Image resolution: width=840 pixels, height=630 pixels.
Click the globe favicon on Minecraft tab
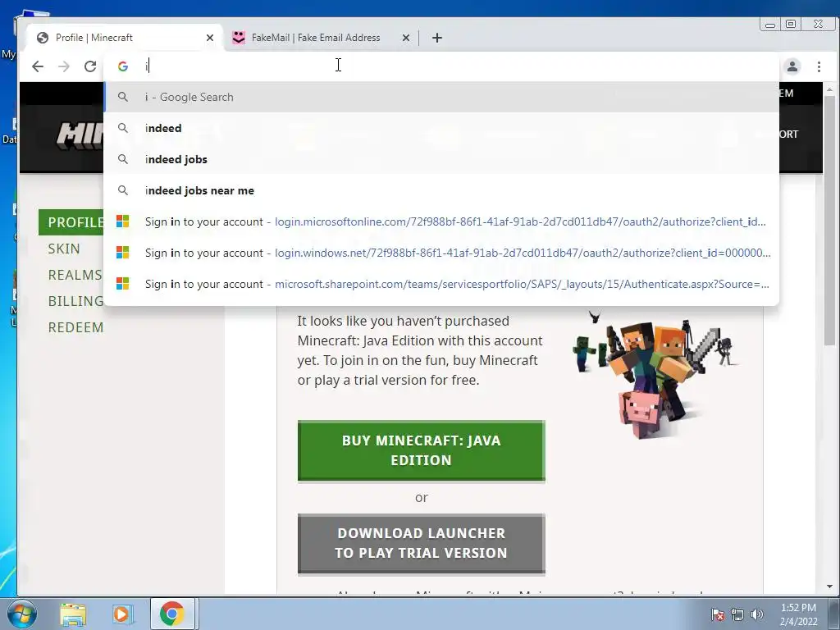point(43,38)
